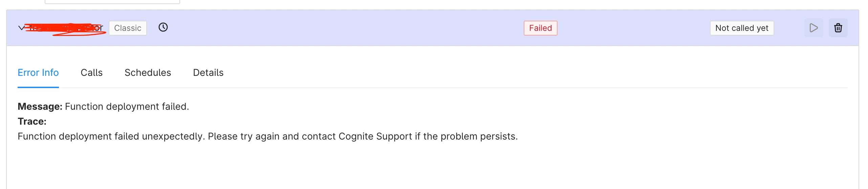This screenshot has width=868, height=189.
Task: Click the Failed status badge
Action: 540,28
